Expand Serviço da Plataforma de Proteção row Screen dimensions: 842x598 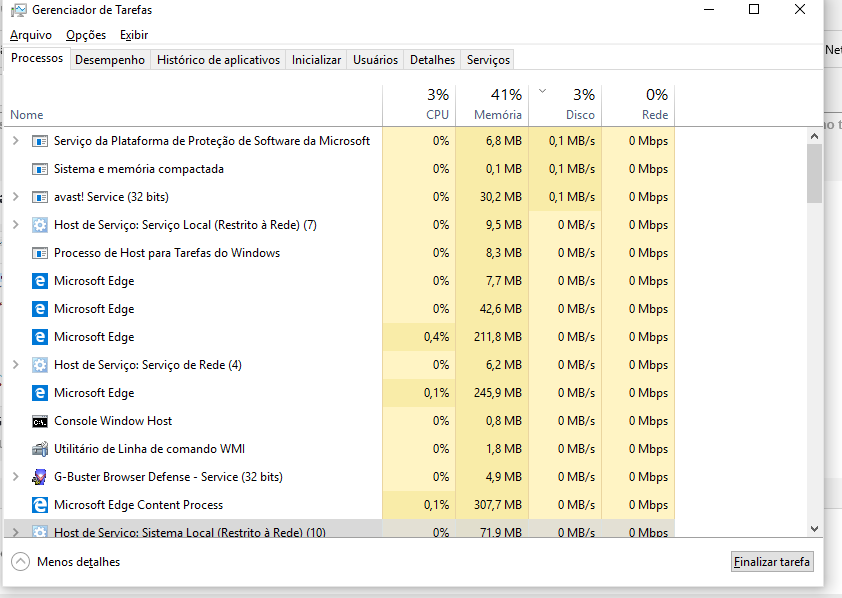[16, 141]
